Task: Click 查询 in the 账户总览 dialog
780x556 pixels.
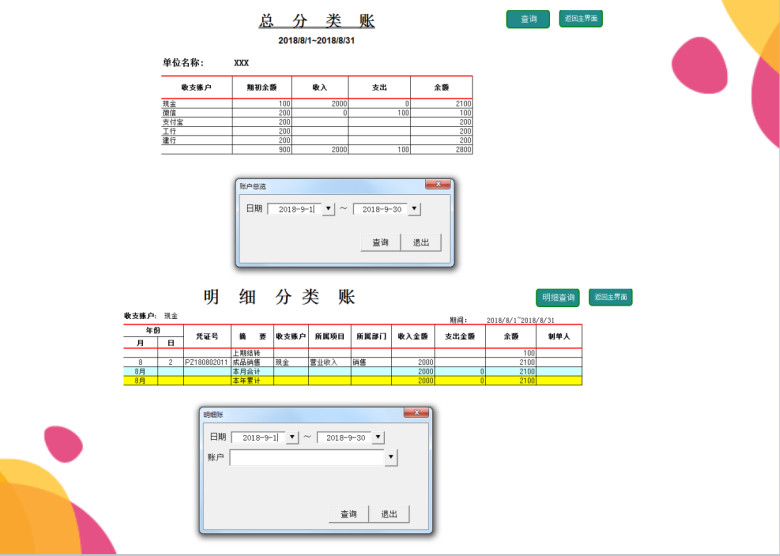Action: [x=381, y=242]
